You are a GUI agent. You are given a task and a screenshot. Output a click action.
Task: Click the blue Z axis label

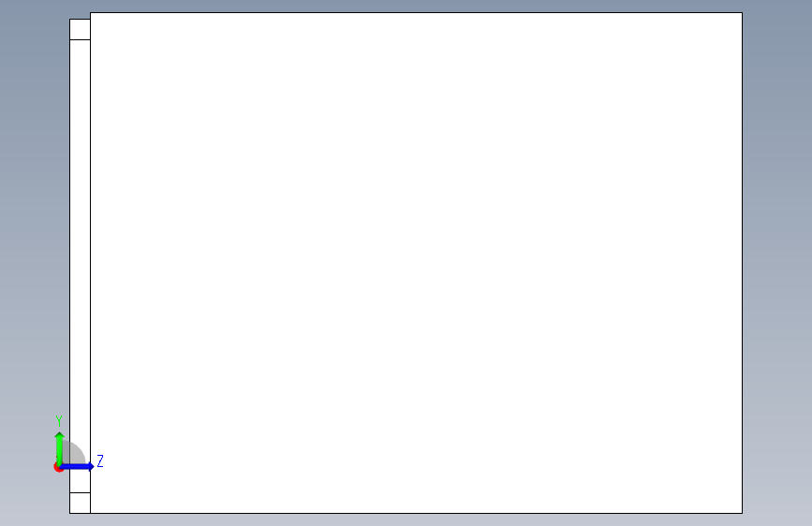click(x=100, y=460)
